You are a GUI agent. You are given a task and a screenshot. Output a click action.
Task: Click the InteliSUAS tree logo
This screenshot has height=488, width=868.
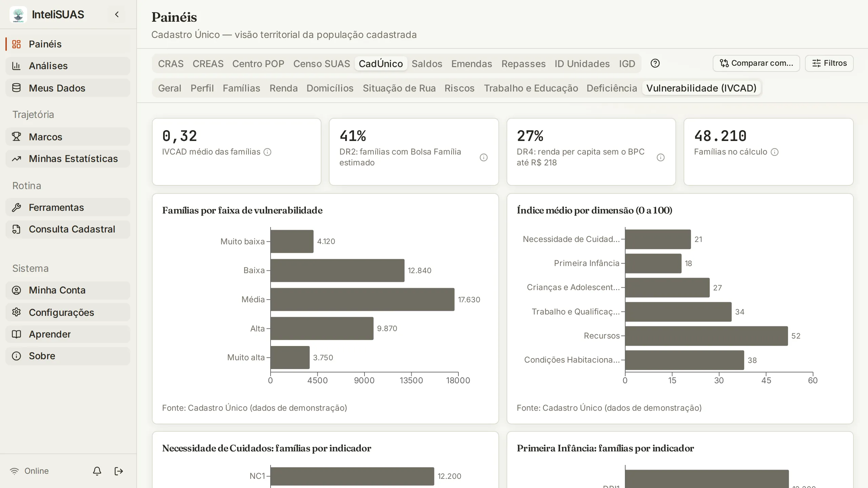(18, 15)
